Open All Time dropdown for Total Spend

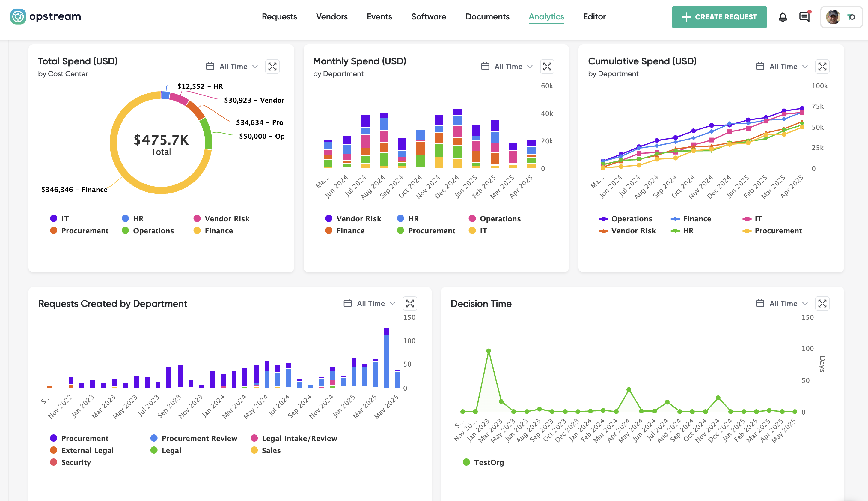233,66
